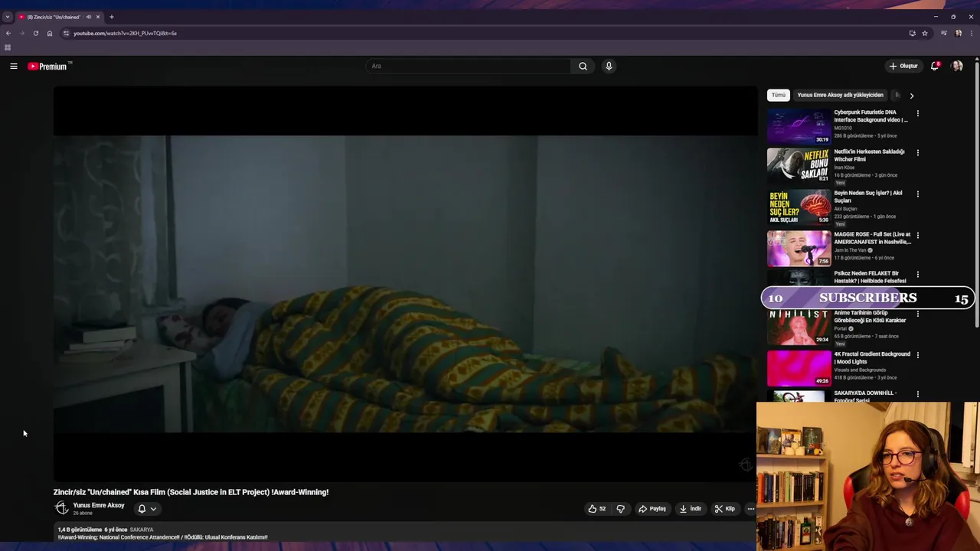Image resolution: width=980 pixels, height=551 pixels.
Task: Open Yunus Emre Aksoy channel avatar
Action: (x=61, y=508)
